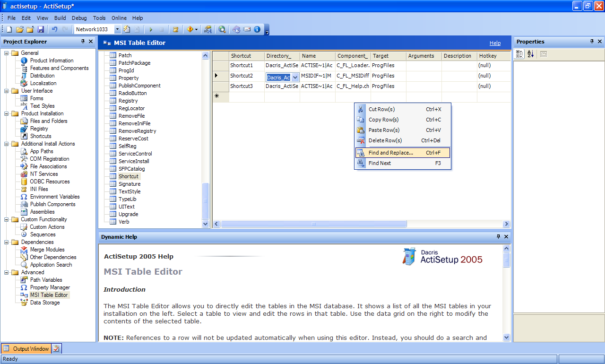Viewport: 605px width, 364px height.
Task: Click the Help link in MSI Table Editor header
Action: pos(495,43)
